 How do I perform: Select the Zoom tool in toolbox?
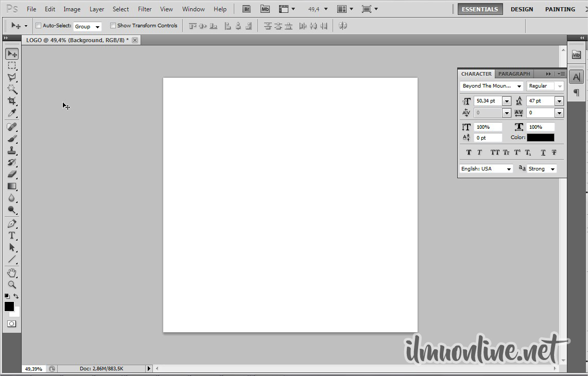(x=12, y=284)
